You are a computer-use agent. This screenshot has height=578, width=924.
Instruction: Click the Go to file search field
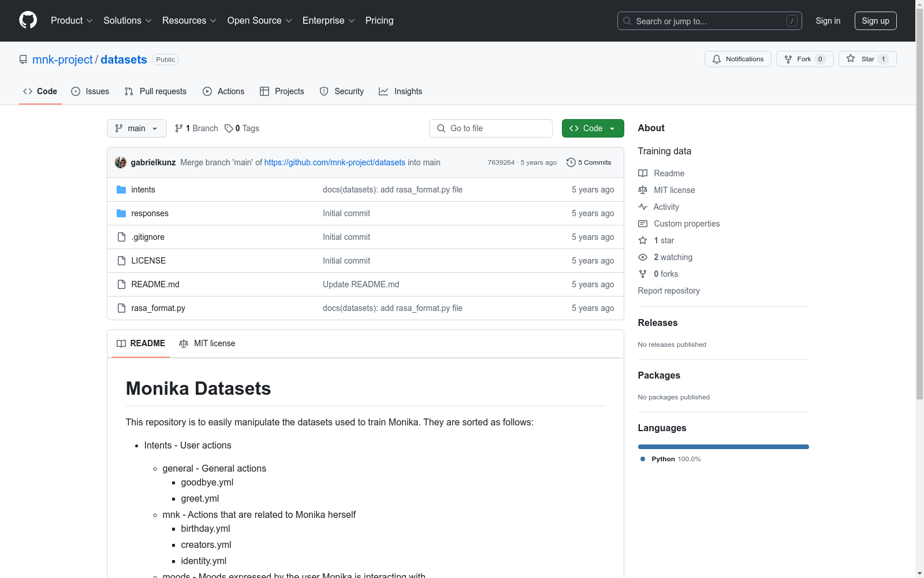[491, 128]
